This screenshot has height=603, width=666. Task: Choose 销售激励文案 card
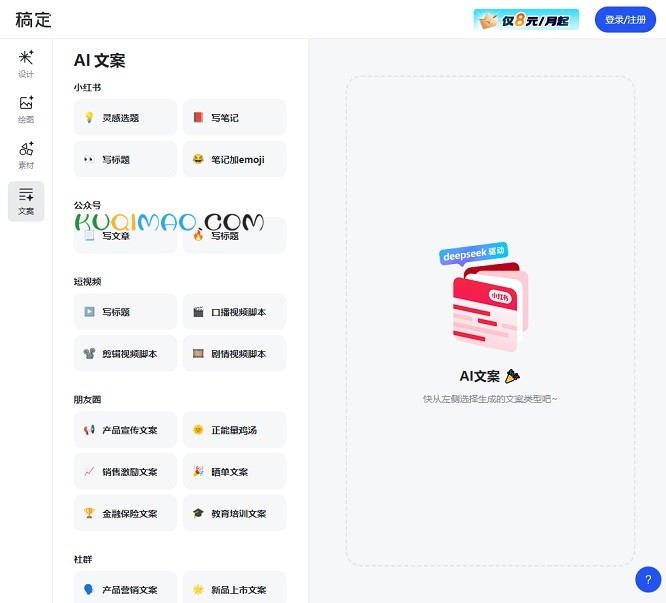click(125, 471)
